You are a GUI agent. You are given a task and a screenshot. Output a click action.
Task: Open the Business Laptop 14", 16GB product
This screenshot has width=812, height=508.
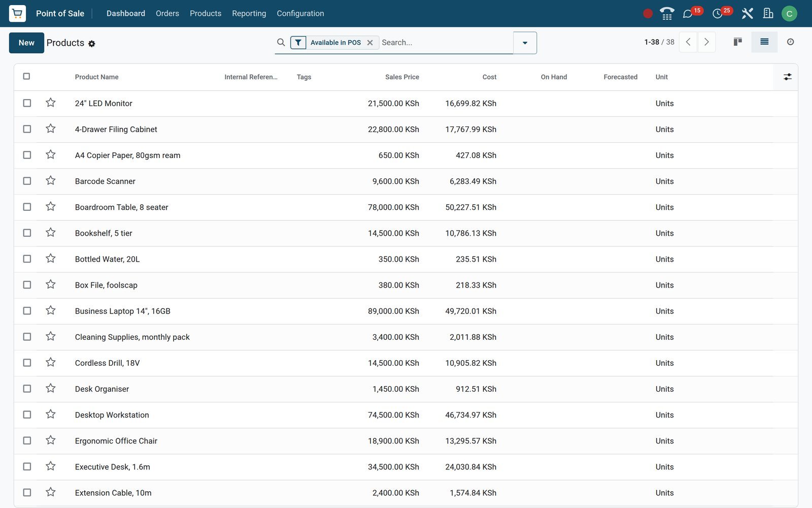(123, 311)
